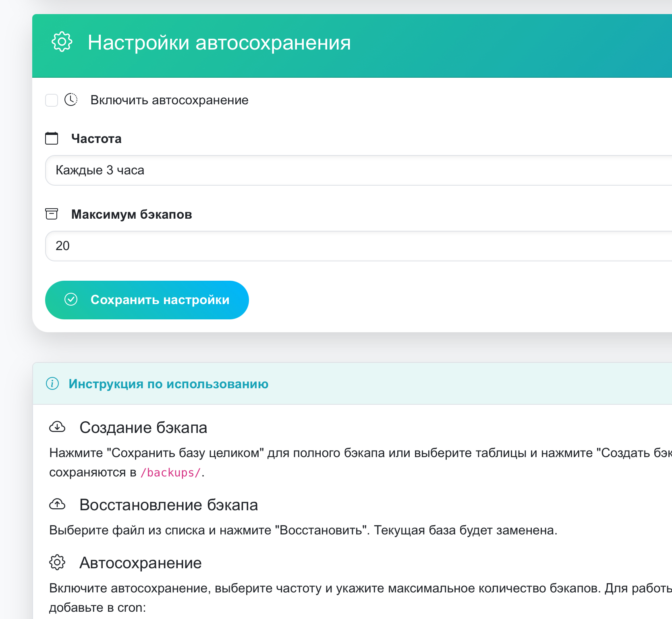
Task: Click the Создание бэкапа heading
Action: click(x=143, y=427)
